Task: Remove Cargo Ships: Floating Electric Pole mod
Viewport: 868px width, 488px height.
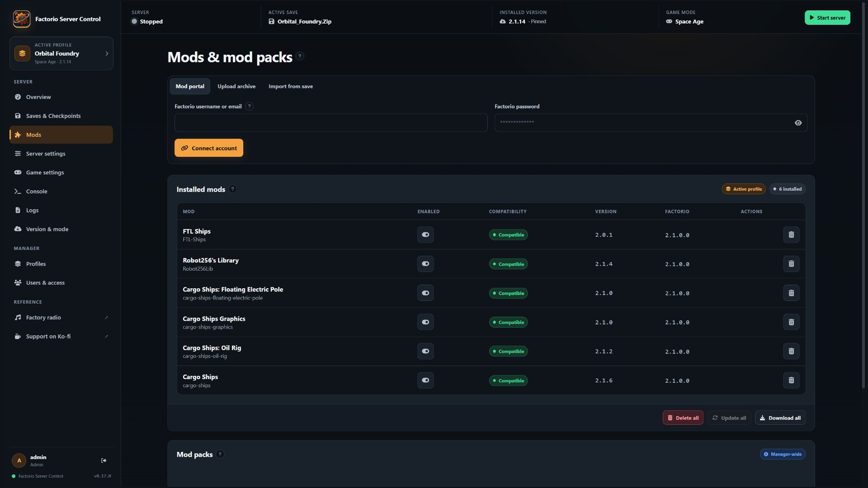Action: [791, 293]
